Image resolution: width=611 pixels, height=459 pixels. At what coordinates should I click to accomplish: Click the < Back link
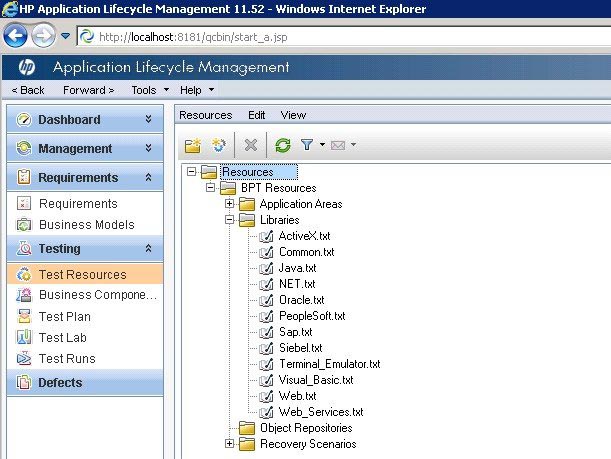[28, 90]
